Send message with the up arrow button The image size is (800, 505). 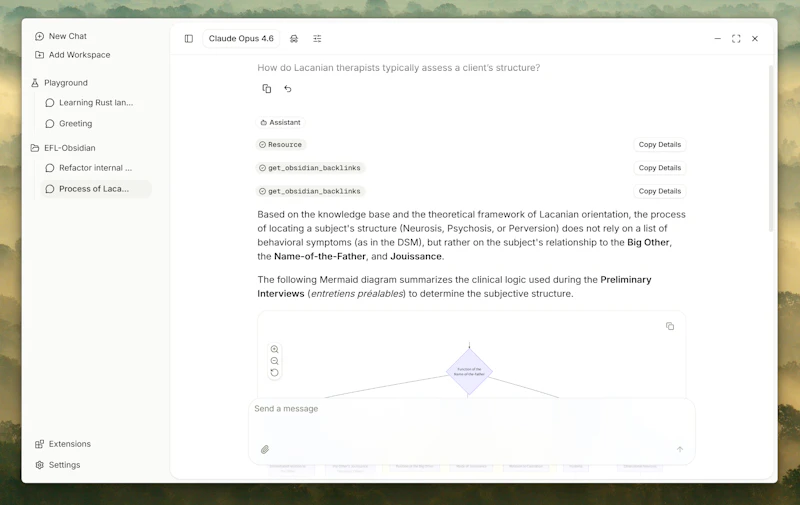click(680, 449)
